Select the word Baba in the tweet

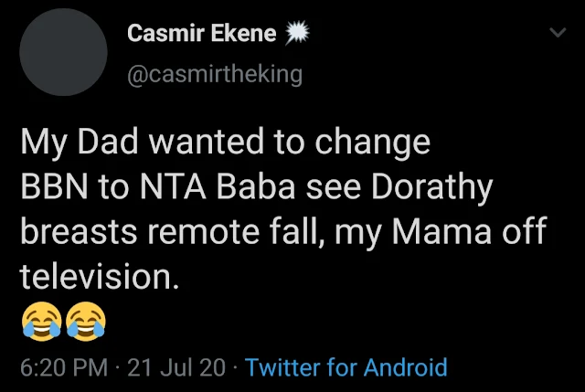256,186
